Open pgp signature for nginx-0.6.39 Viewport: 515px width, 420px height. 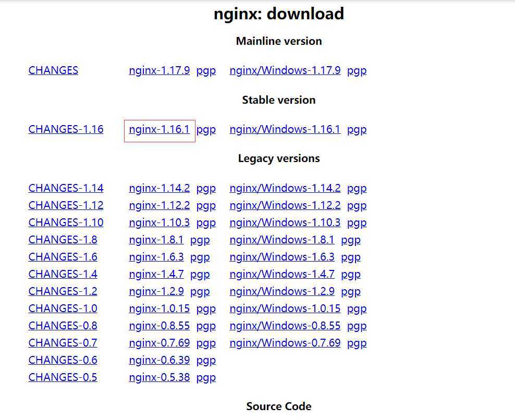(206, 361)
